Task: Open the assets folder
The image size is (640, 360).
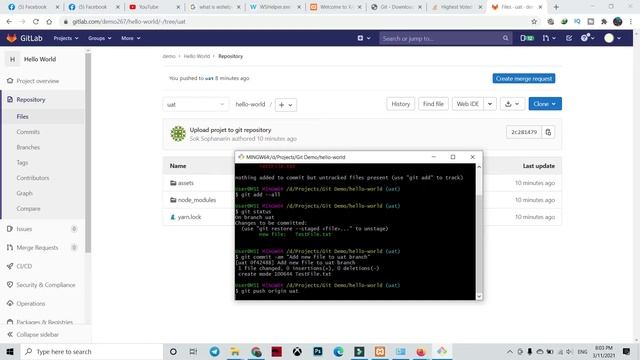Action: click(186, 183)
